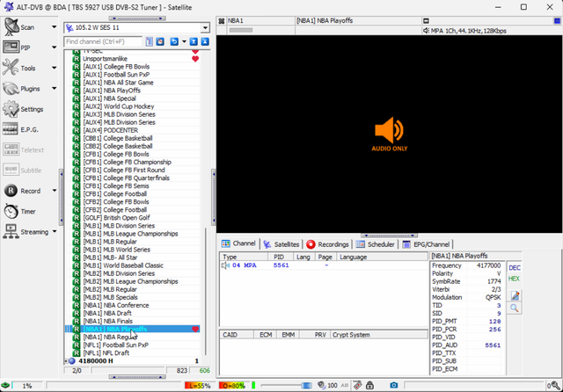Viewport: 563px width, 392px height.
Task: Open the PIP dropdown arrow
Action: point(55,47)
